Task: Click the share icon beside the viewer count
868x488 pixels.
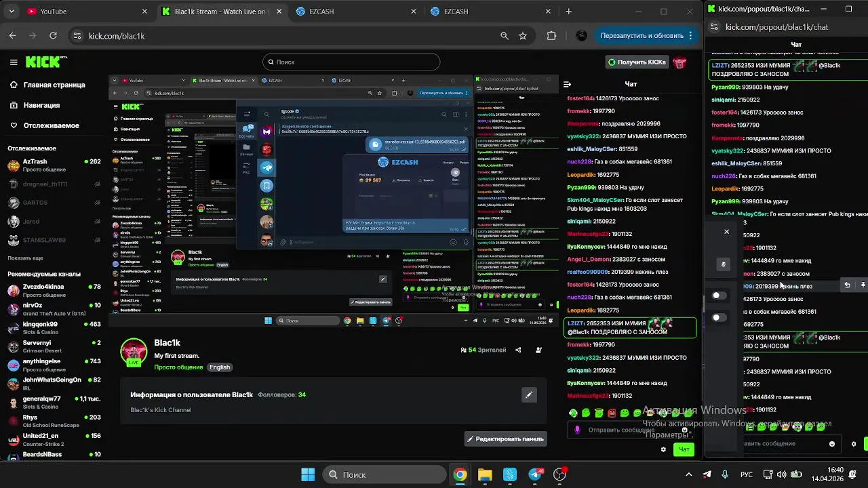Action: [518, 350]
